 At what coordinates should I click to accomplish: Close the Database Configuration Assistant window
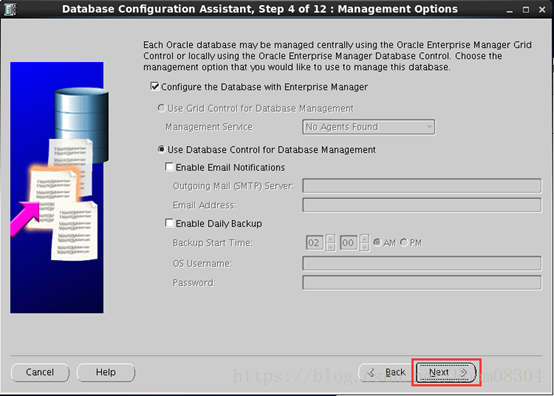(542, 10)
